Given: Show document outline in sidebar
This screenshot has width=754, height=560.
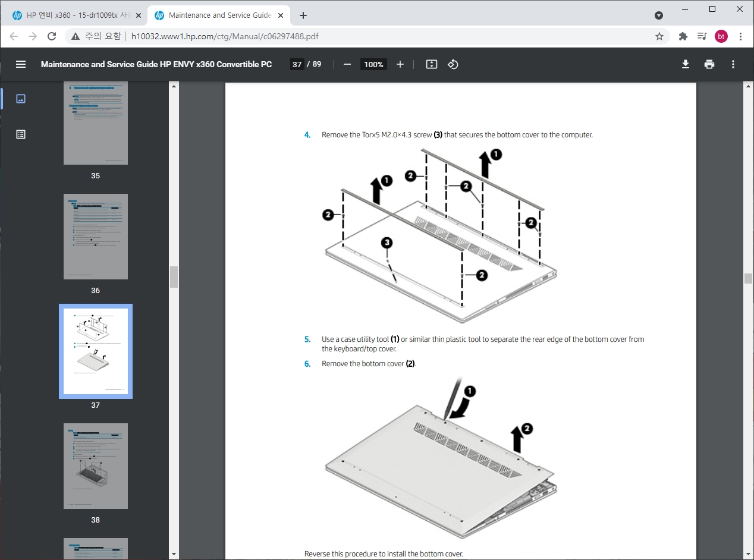Looking at the screenshot, I should tap(21, 134).
